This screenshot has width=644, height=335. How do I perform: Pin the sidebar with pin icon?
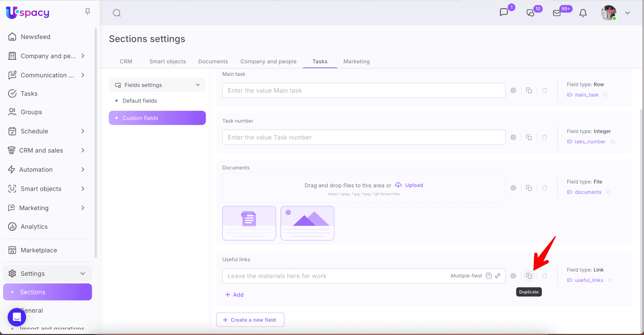pos(88,12)
